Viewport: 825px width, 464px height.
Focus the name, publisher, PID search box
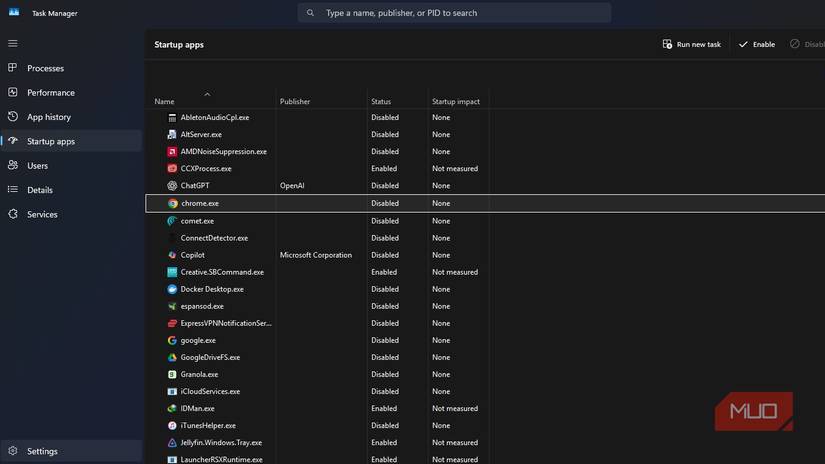455,13
